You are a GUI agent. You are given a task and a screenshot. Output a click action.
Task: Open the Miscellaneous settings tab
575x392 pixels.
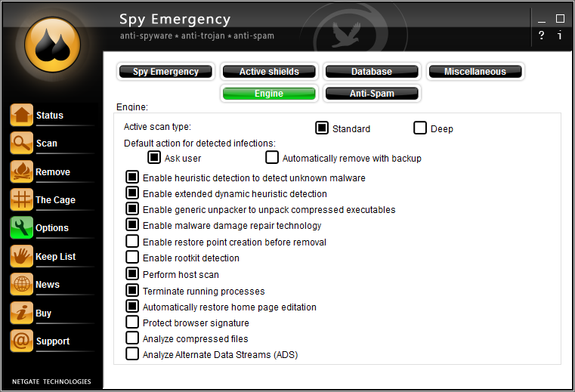tap(475, 72)
